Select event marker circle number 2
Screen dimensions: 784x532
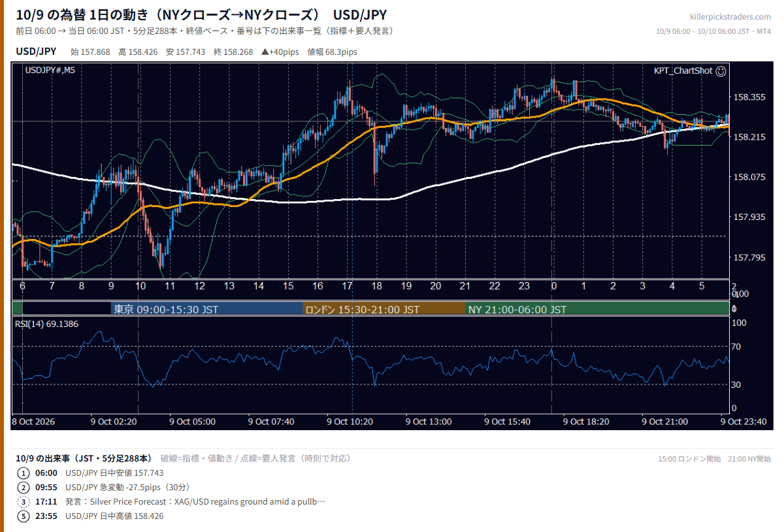[x=24, y=488]
